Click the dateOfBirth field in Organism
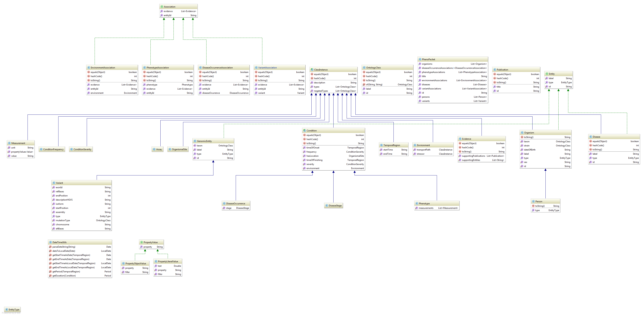The width and height of the screenshot is (644, 316). coord(530,150)
